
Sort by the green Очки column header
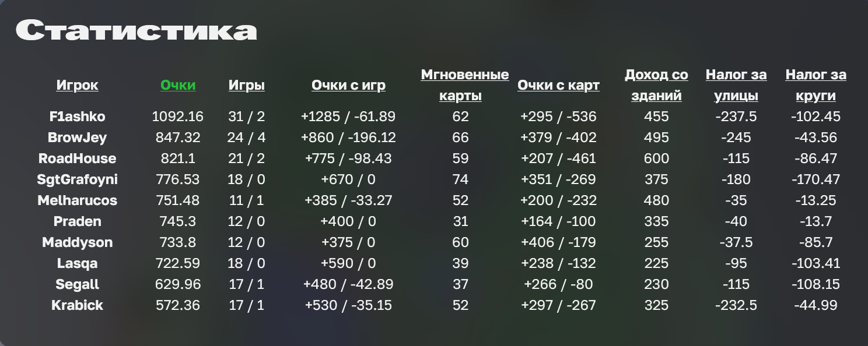[x=178, y=85]
